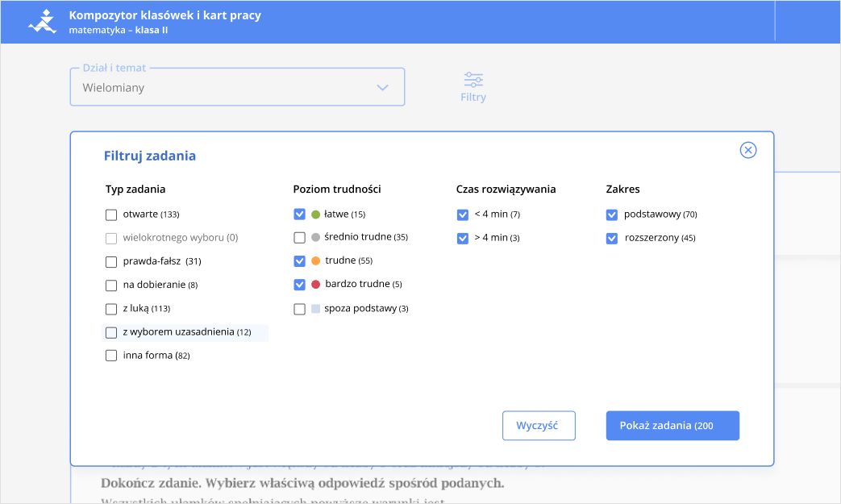Uncheck the łatwe (15) checkbox

coord(299,215)
